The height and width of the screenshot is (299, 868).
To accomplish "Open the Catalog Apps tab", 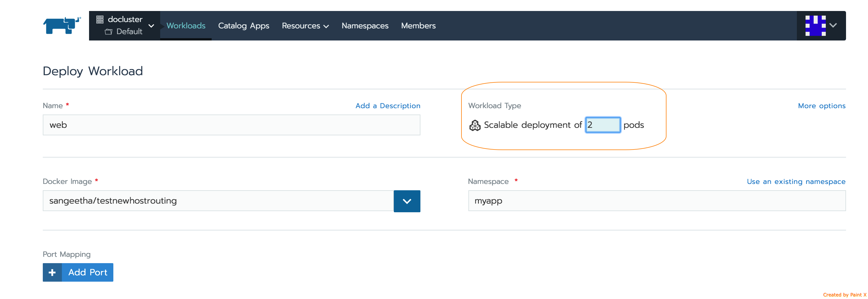I will tap(244, 26).
